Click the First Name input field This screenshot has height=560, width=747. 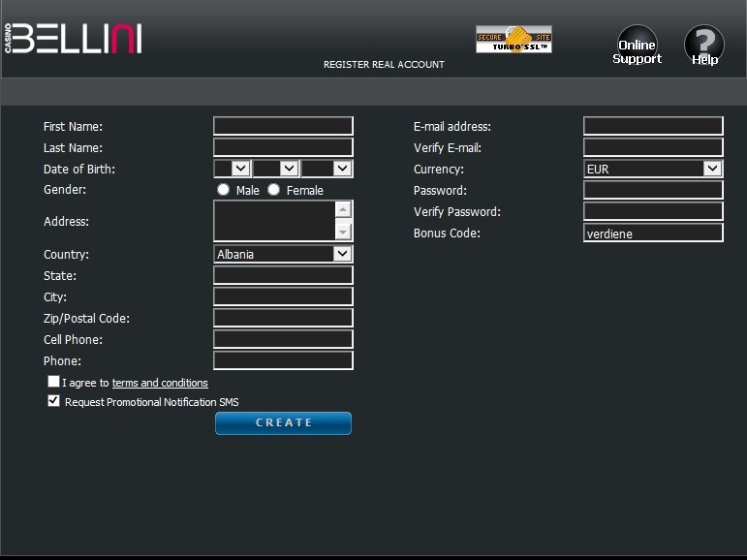(283, 126)
